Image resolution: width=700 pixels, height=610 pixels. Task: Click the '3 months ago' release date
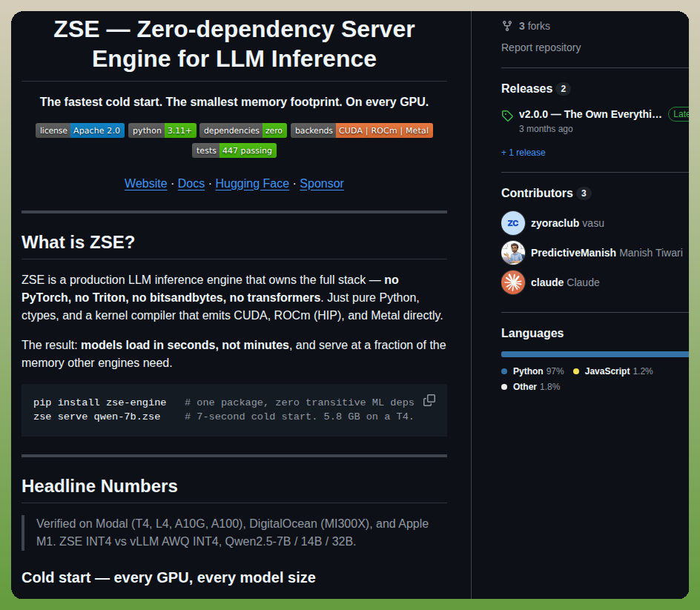(546, 129)
